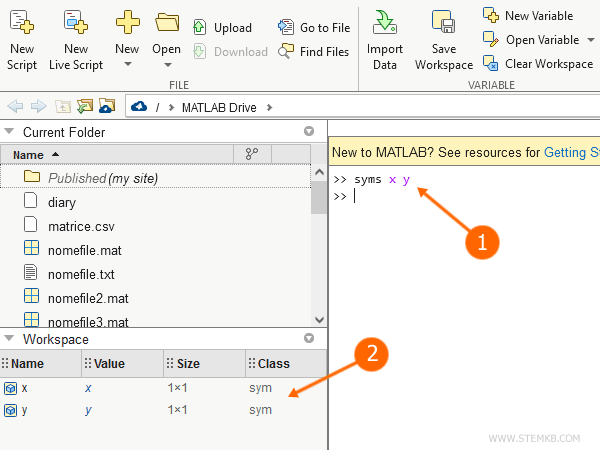600x450 pixels.
Task: Collapse the Workspace panel
Action: (x=10, y=340)
